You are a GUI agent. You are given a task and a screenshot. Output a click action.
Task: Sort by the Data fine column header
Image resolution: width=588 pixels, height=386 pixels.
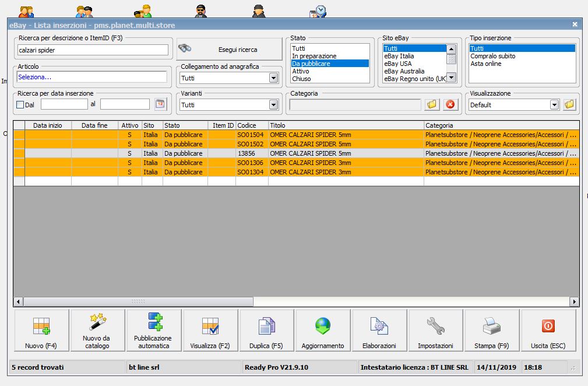coord(94,125)
